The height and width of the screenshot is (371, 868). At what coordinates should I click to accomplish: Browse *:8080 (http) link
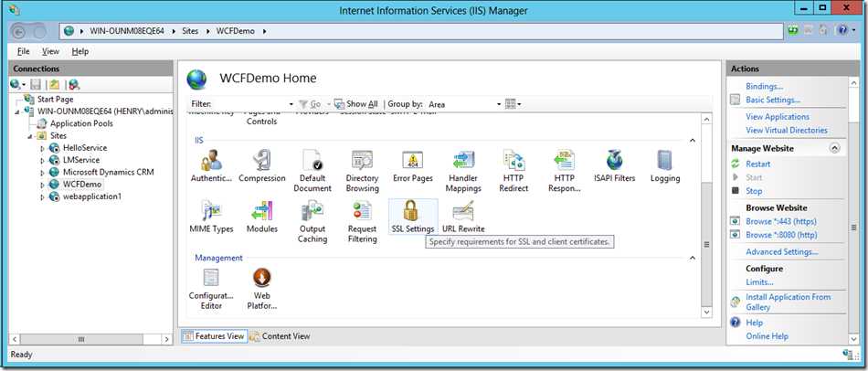coord(781,235)
